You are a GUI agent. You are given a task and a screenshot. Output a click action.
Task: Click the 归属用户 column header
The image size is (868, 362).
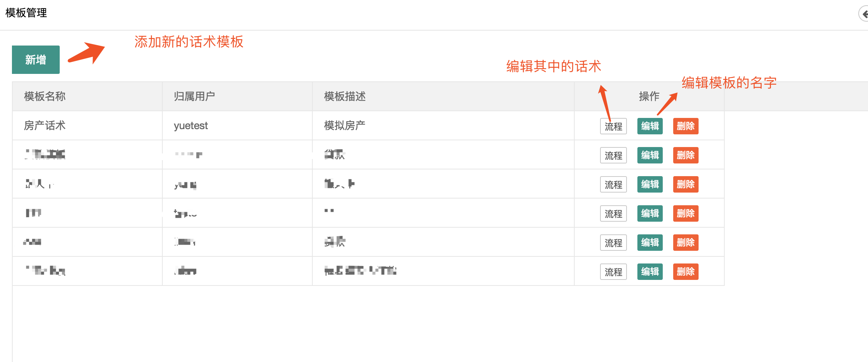[x=194, y=96]
